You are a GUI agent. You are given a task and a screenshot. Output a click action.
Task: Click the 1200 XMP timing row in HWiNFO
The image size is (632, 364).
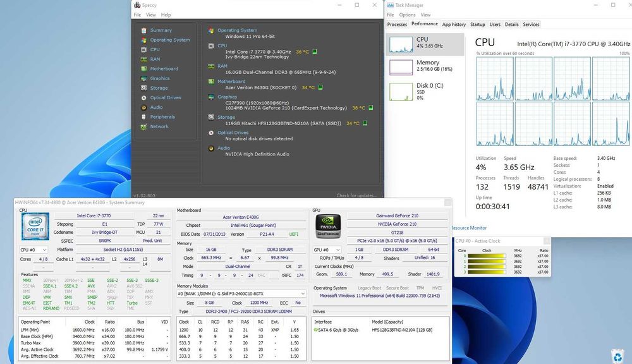[x=241, y=330]
